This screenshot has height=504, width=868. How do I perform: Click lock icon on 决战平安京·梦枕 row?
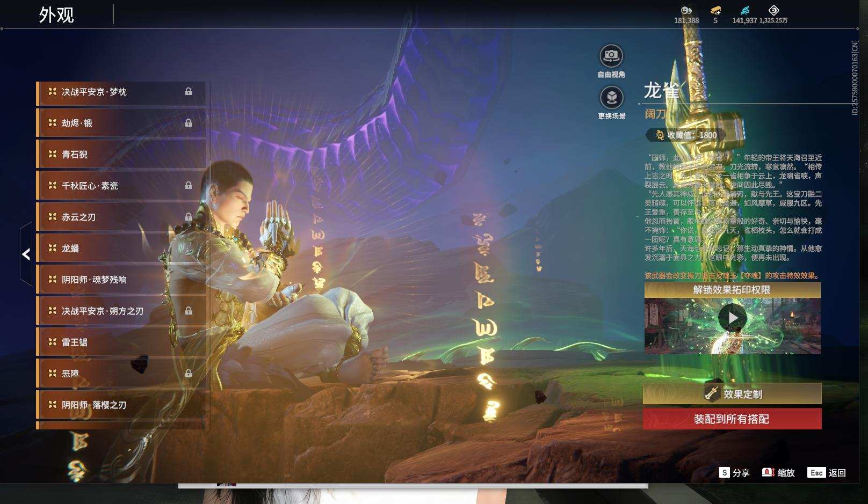coord(189,92)
